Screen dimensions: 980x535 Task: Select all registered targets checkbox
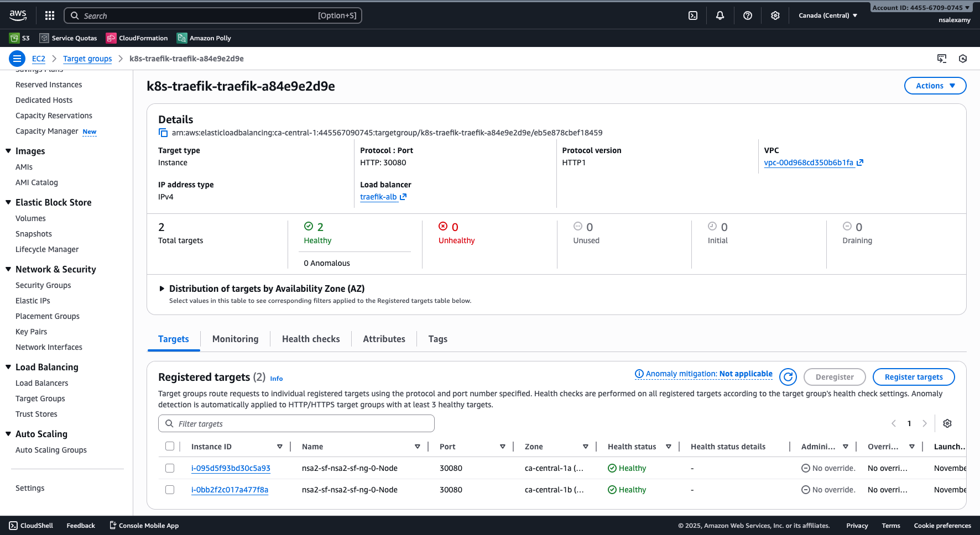(170, 446)
